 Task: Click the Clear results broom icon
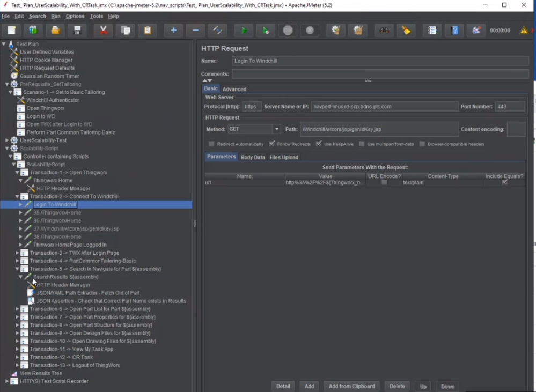tap(336, 31)
